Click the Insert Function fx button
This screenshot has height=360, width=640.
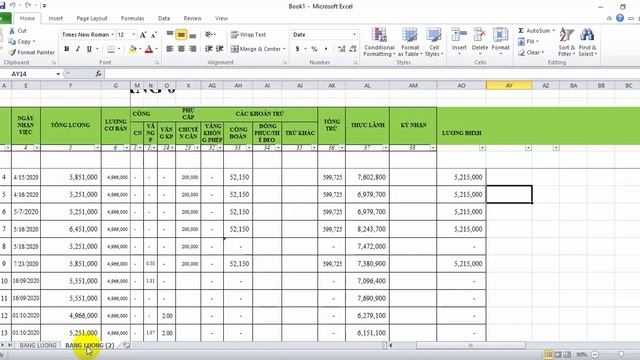(x=98, y=74)
